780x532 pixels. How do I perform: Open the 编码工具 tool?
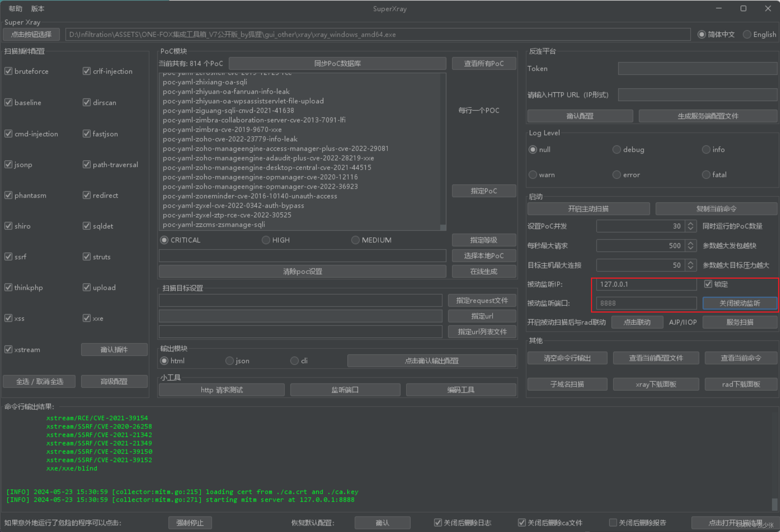pyautogui.click(x=461, y=390)
